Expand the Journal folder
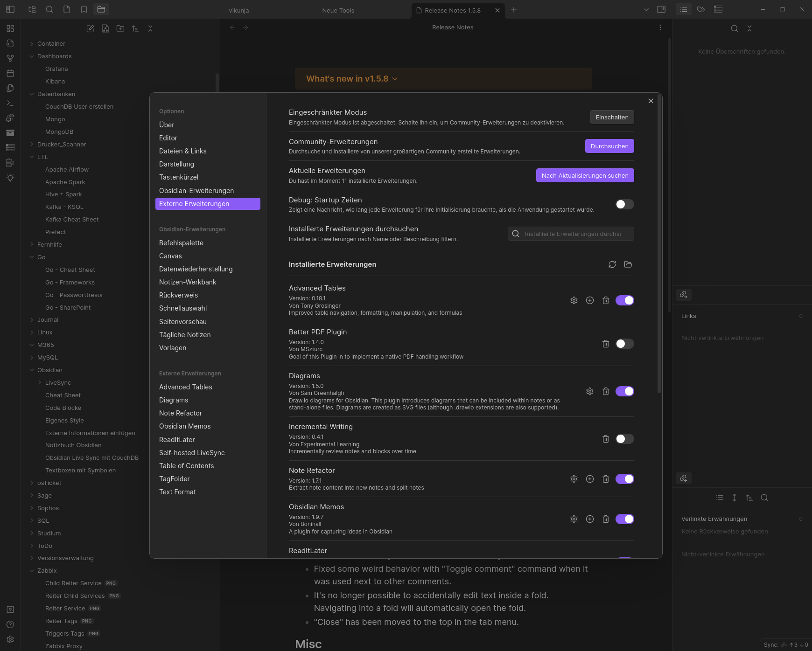Viewport: 812px width, 651px height. 32,320
